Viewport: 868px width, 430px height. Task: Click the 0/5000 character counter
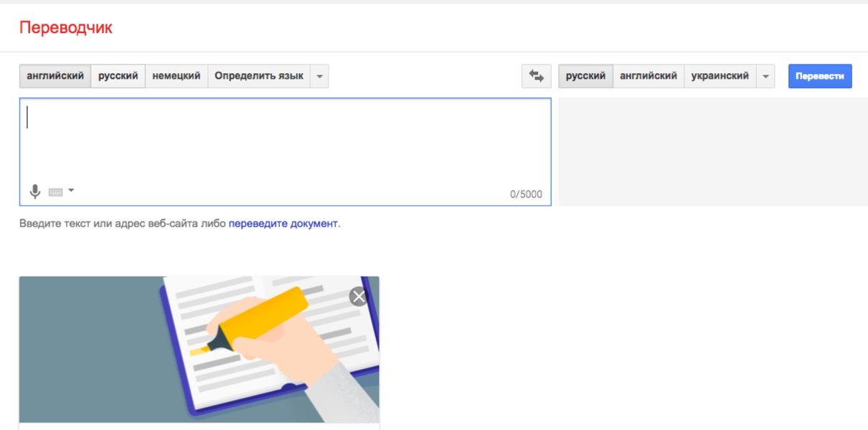[526, 194]
